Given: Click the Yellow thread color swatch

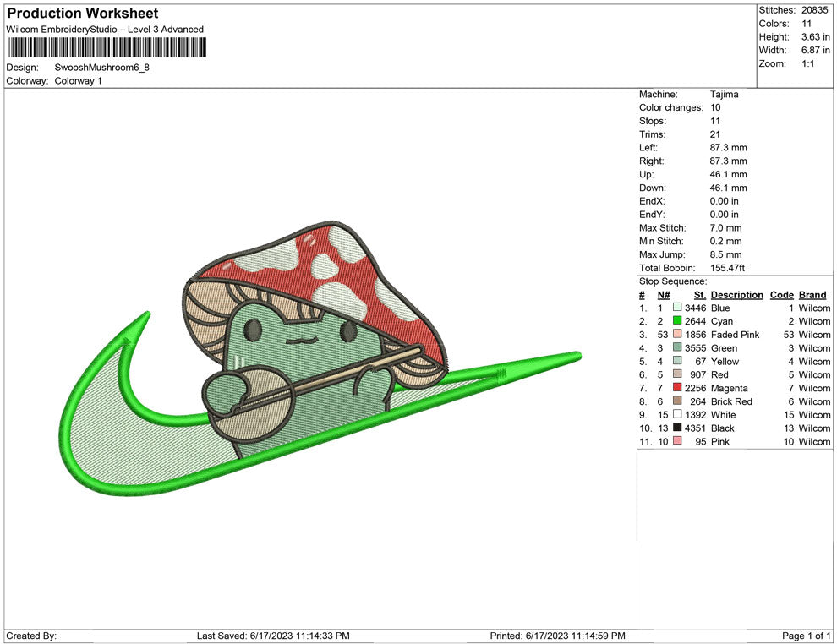Looking at the screenshot, I should (677, 361).
